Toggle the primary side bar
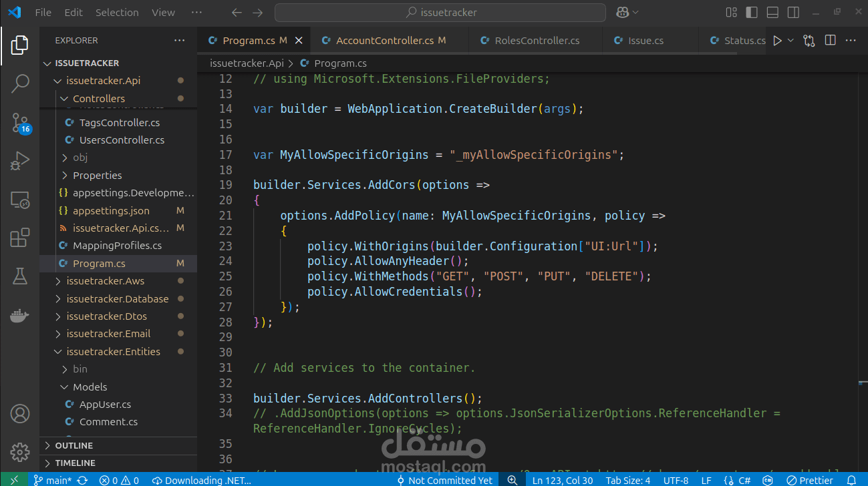This screenshot has width=868, height=486. 752,12
